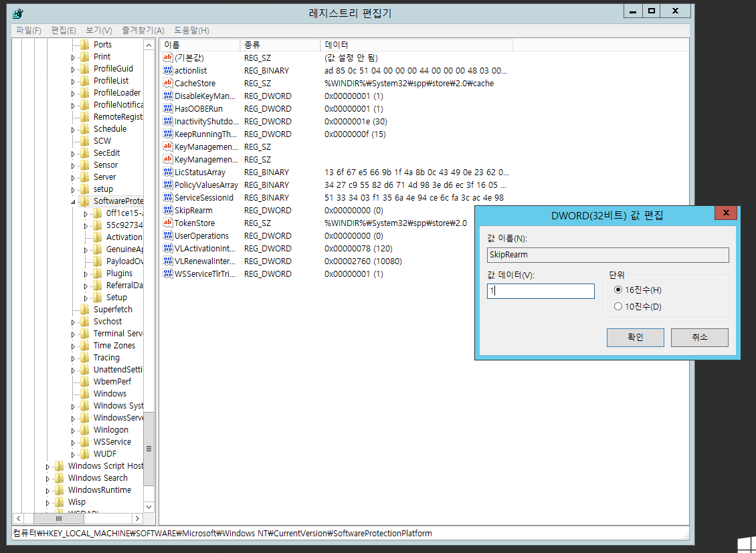The image size is (756, 553).
Task: Click the 확인 button in dialog
Action: 635,338
